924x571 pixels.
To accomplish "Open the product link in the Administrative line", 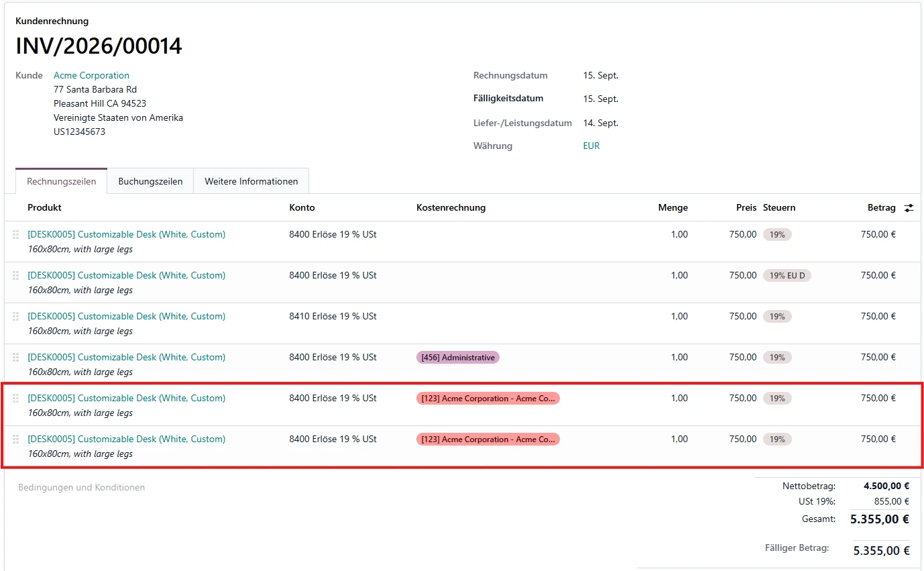I will tap(126, 357).
